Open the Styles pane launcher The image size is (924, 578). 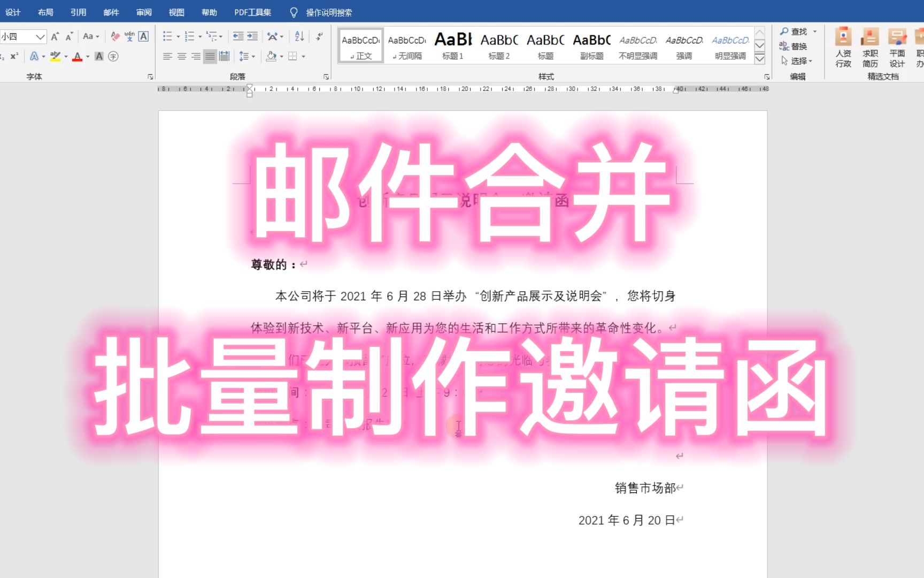(767, 77)
